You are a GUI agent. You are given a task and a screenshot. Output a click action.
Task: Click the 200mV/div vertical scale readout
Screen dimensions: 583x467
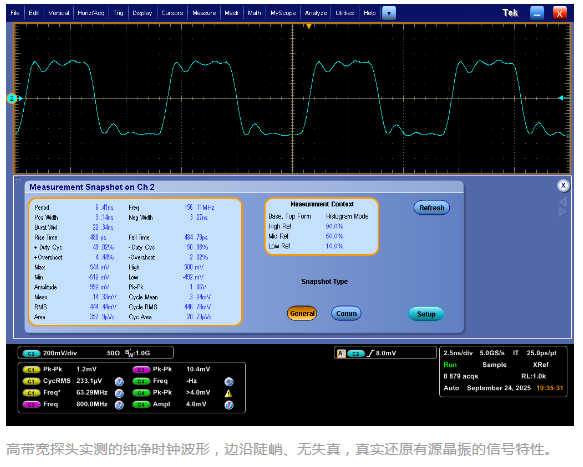click(x=60, y=353)
